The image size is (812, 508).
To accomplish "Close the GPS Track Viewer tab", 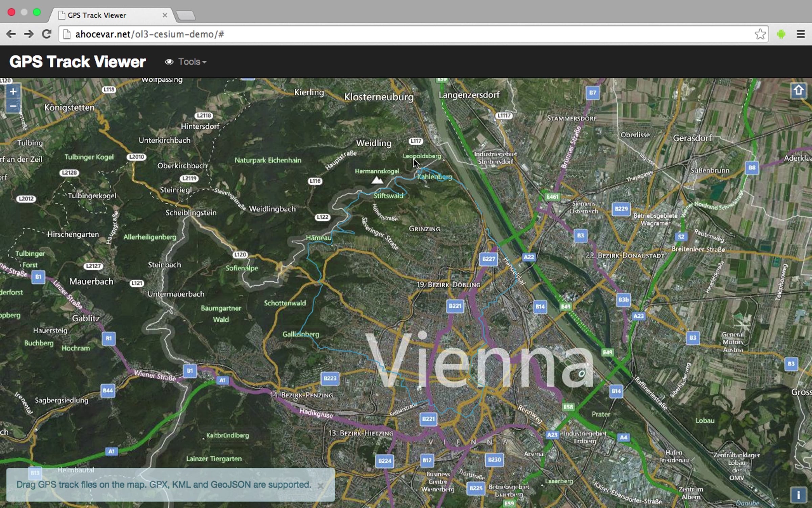I will 165,15.
